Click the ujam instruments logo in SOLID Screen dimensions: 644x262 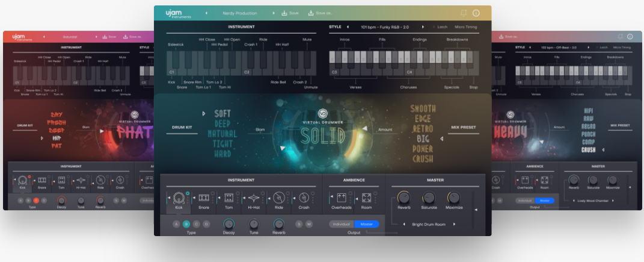pos(179,14)
